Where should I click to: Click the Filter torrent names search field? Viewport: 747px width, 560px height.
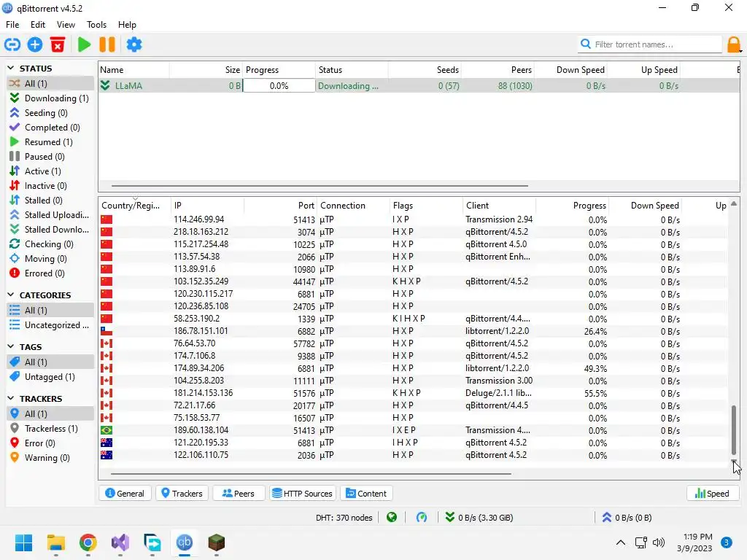click(x=650, y=44)
